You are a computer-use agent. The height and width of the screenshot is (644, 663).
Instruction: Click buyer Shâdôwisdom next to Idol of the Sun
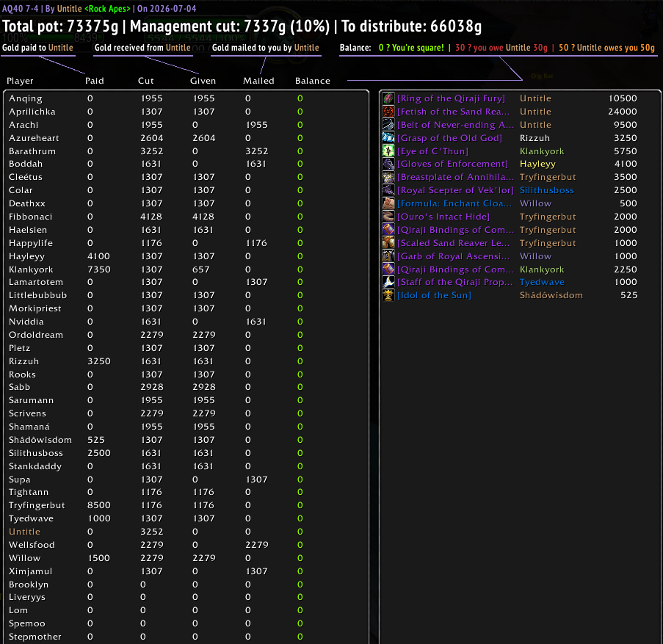point(551,295)
